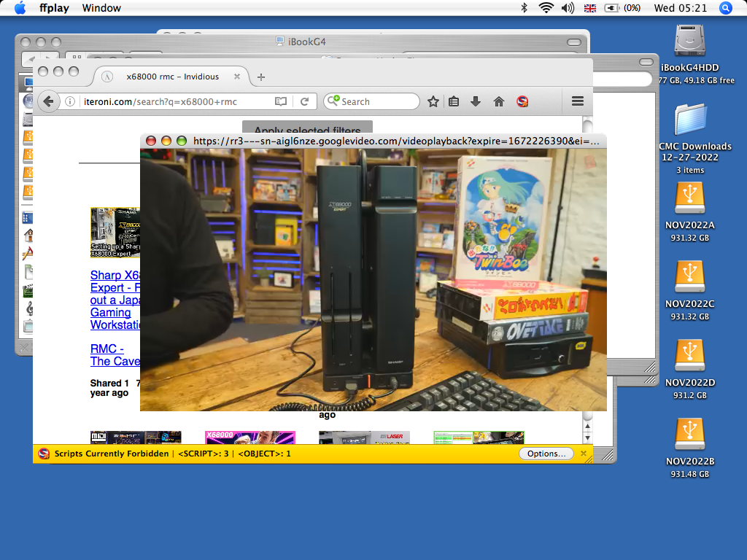The width and height of the screenshot is (747, 560).
Task: Click the browser Search field
Action: tap(371, 101)
